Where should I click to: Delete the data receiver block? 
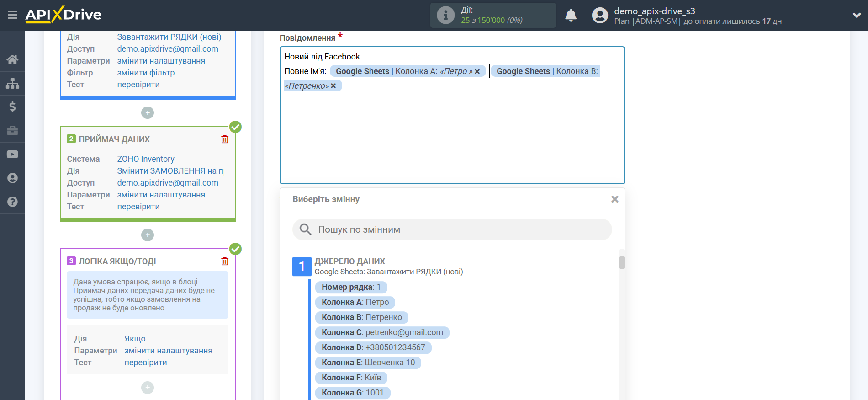[x=225, y=139]
